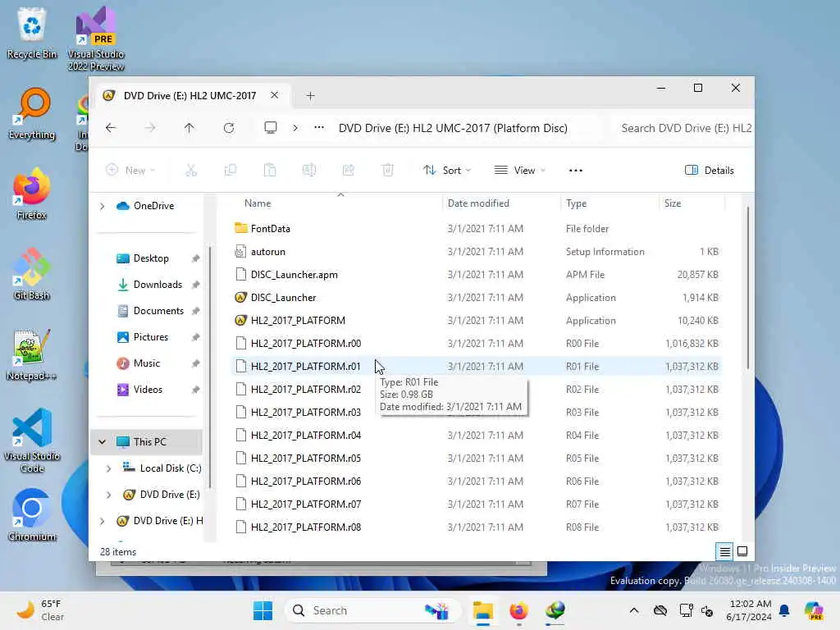Close the DVD Drive tab
Image resolution: width=840 pixels, height=630 pixels.
(x=274, y=95)
